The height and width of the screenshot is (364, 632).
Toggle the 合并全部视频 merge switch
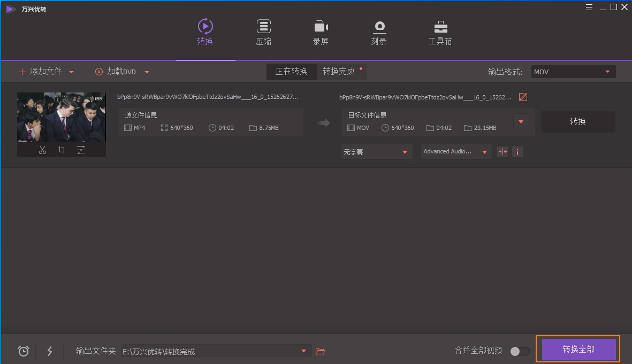(x=519, y=351)
